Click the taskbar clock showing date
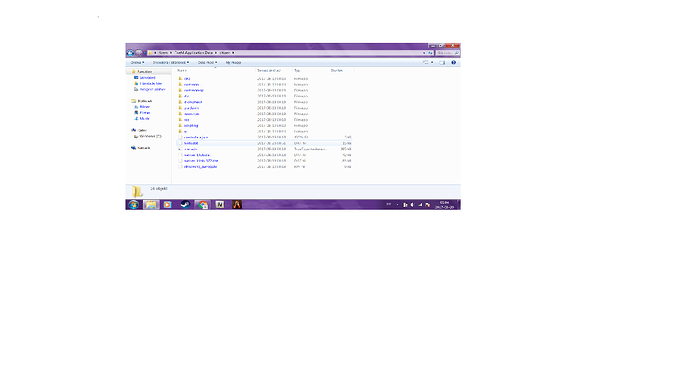The image size is (690, 376). click(444, 205)
